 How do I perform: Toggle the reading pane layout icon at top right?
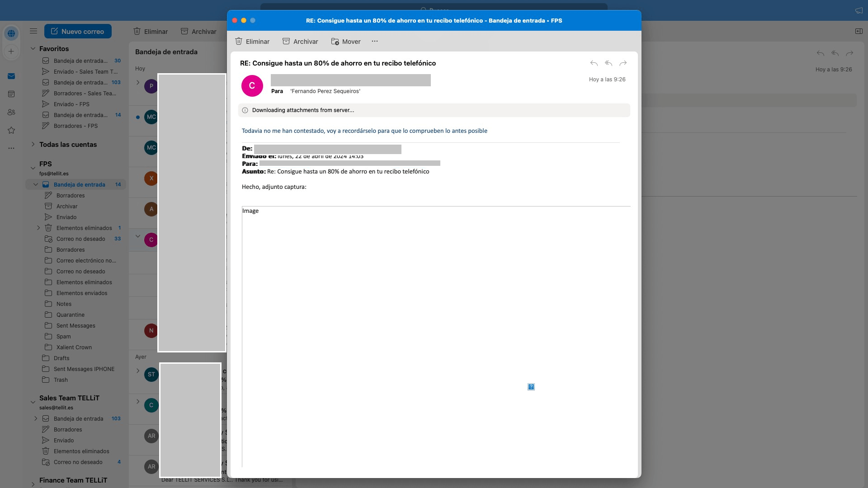pyautogui.click(x=859, y=31)
